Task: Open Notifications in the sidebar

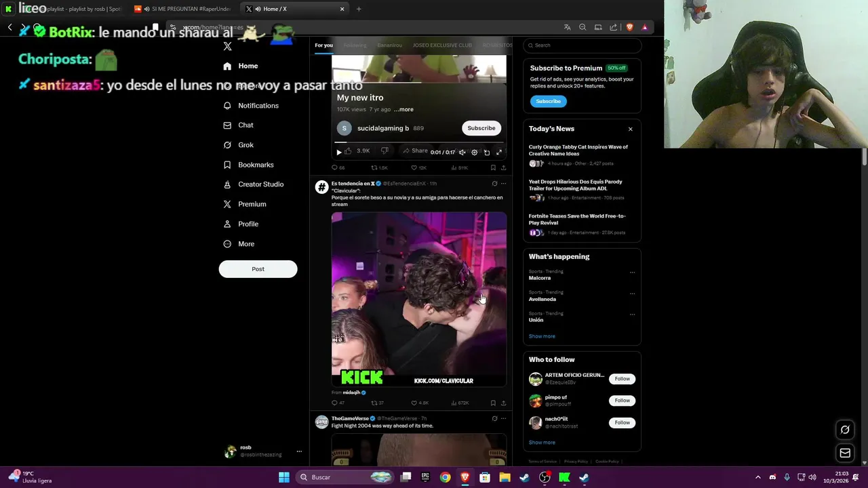Action: coord(251,106)
